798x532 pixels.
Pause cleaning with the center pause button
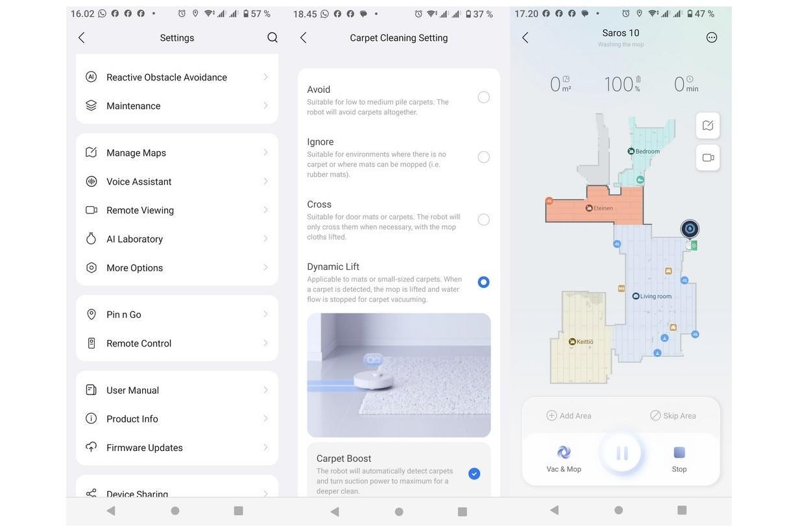coord(622,453)
